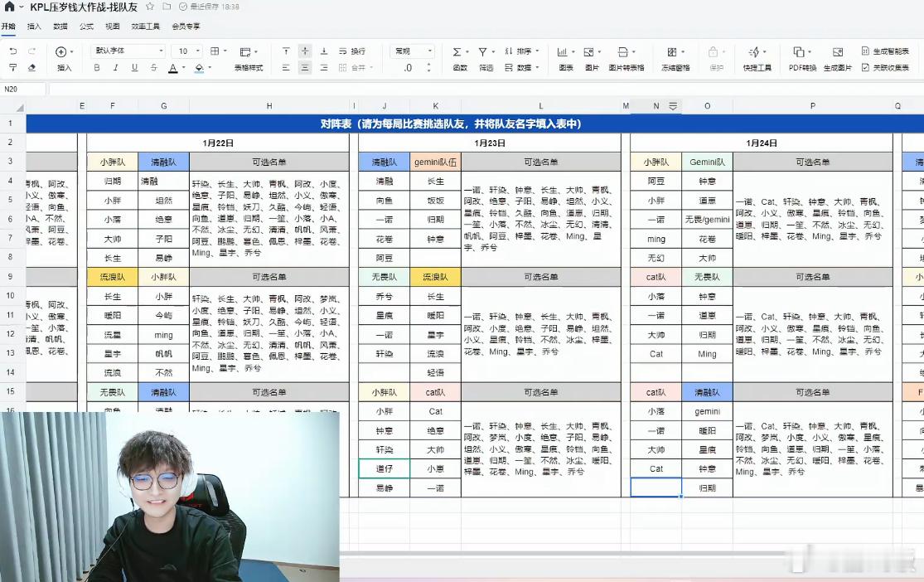The image size is (924, 582).
Task: Switch to the 插入 tab
Action: tap(34, 26)
